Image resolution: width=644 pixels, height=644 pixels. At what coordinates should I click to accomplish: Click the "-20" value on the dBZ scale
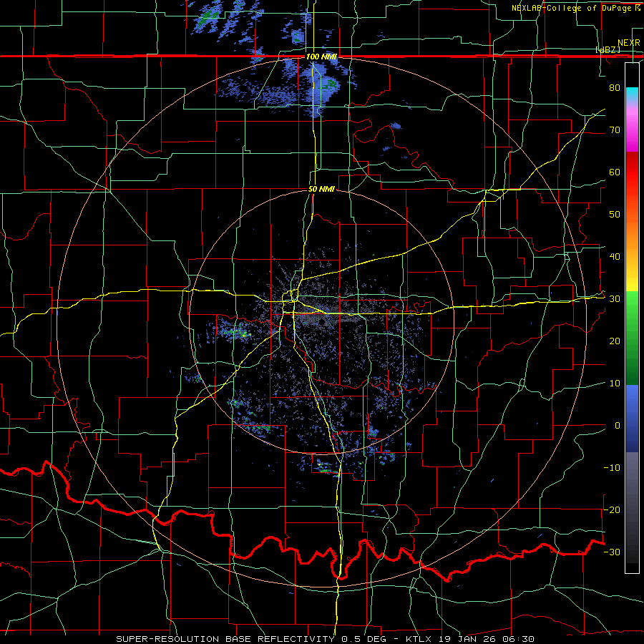[x=612, y=510]
